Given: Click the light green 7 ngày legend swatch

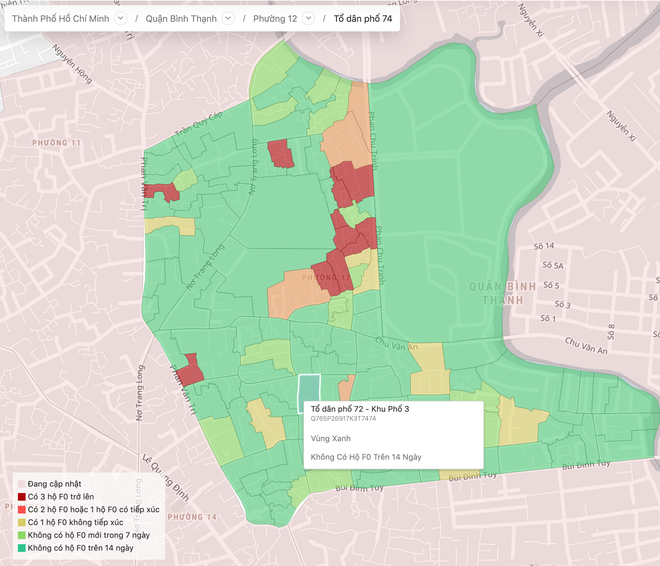Looking at the screenshot, I should coord(21,536).
